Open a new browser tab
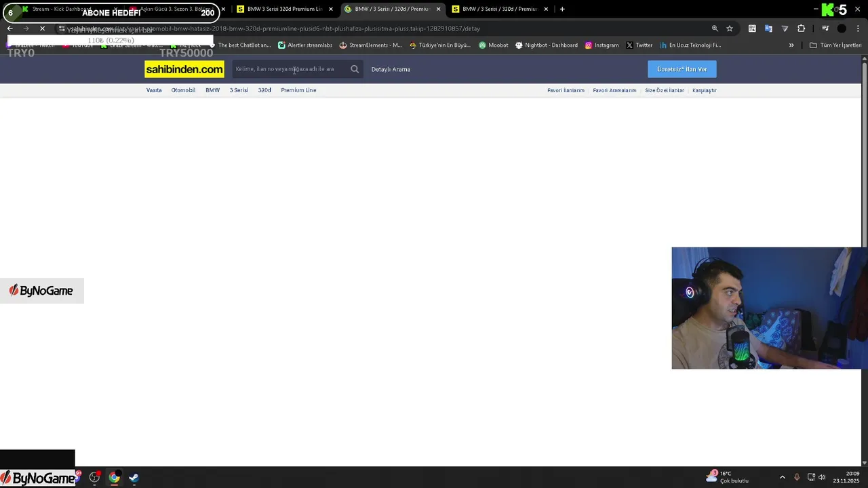 pos(562,9)
